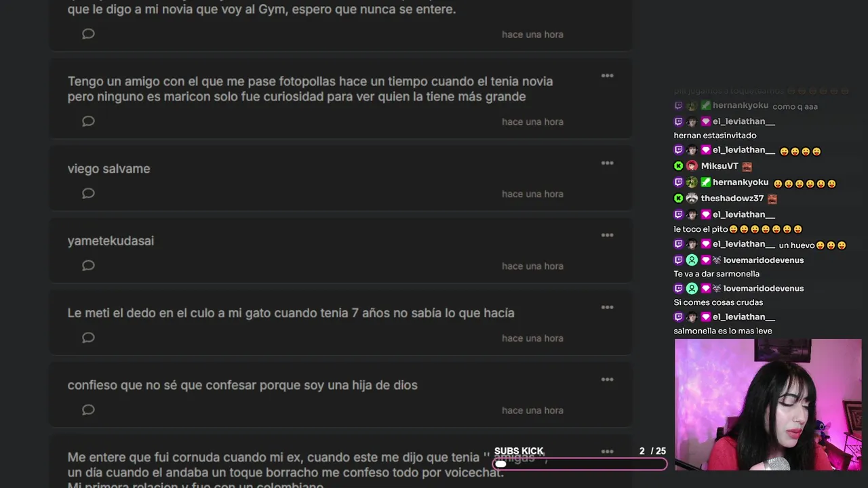Open more options for 'viego salvame' post
This screenshot has width=868, height=488.
[608, 163]
